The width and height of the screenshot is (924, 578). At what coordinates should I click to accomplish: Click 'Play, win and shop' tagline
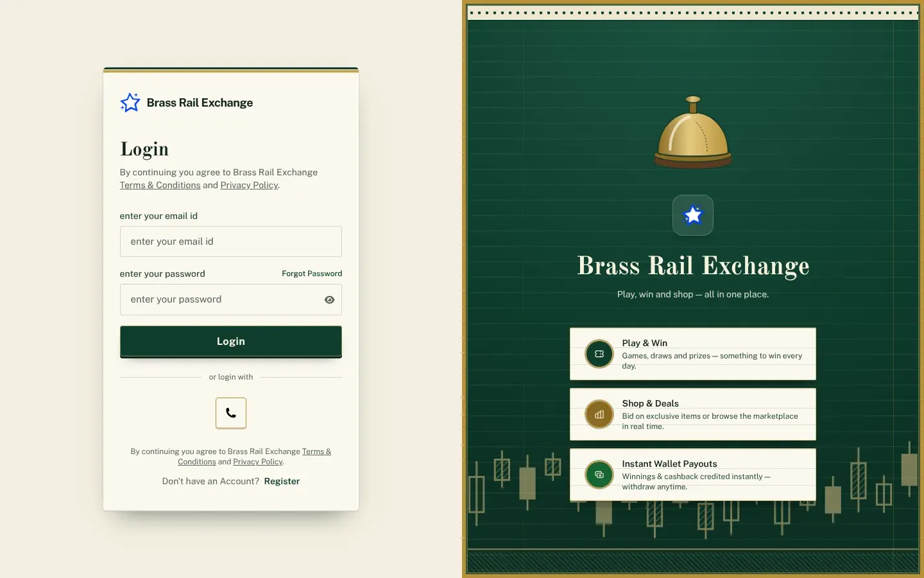tap(693, 294)
